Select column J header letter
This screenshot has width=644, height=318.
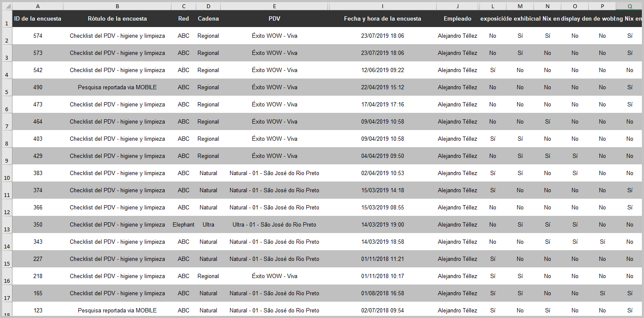[x=457, y=6]
